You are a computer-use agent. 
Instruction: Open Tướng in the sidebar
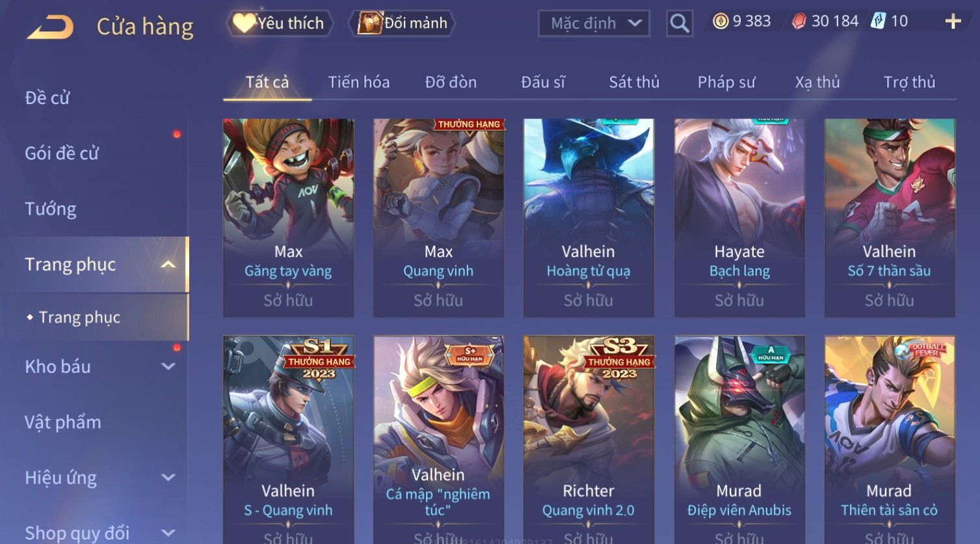click(51, 209)
